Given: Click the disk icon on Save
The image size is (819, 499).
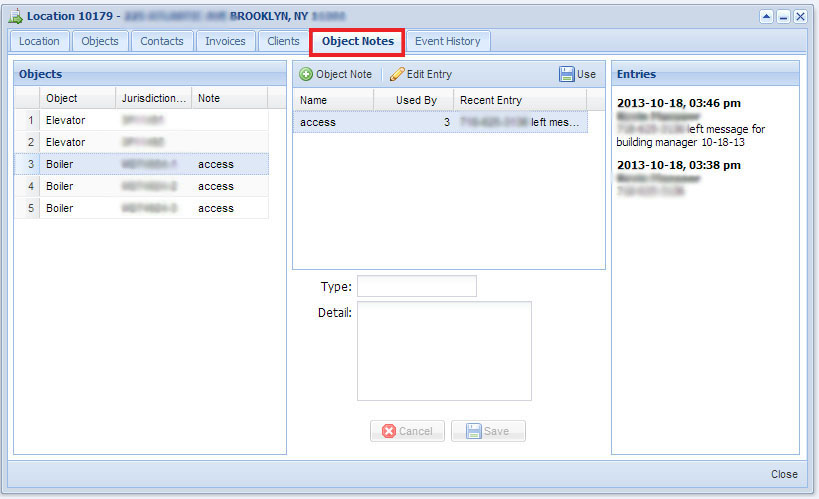Looking at the screenshot, I should pyautogui.click(x=473, y=431).
